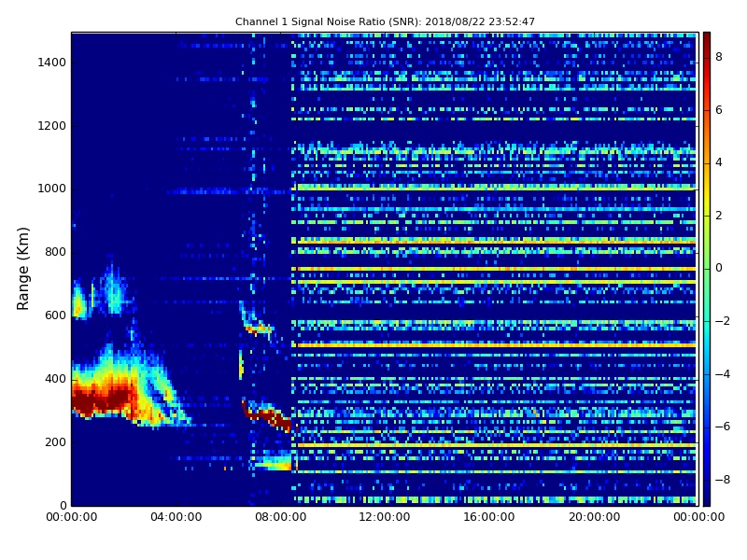
Task: Click colorbar tick label 6
Action: pyautogui.click(x=719, y=110)
